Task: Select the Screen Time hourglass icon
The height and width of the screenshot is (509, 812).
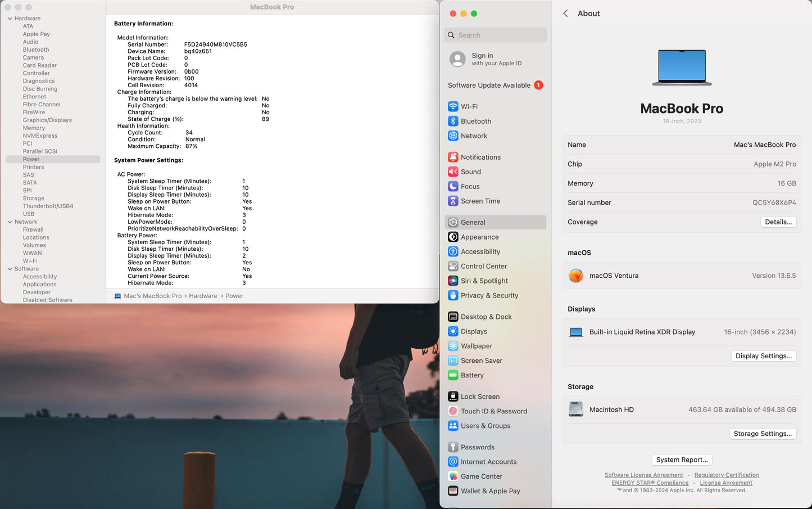Action: [453, 201]
